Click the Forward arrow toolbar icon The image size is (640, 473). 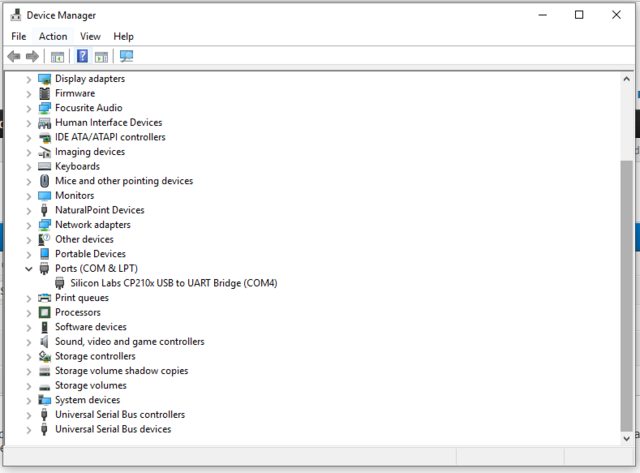(x=32, y=56)
